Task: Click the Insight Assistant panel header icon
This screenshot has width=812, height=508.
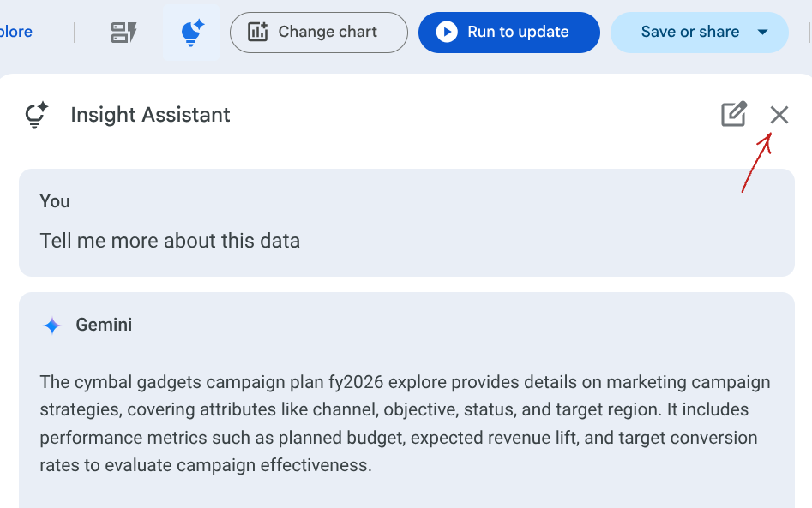Action: (x=36, y=115)
